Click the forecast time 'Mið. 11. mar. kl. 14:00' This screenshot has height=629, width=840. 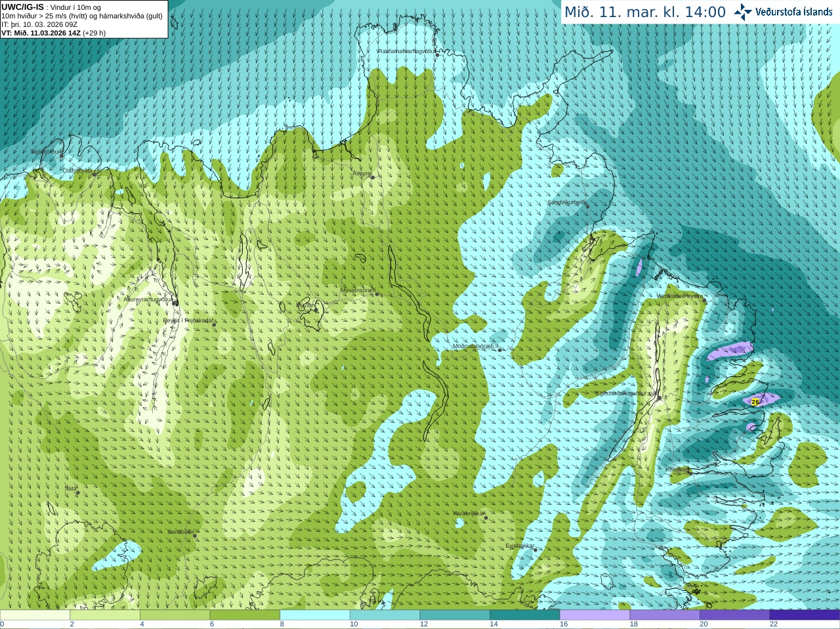pos(645,12)
